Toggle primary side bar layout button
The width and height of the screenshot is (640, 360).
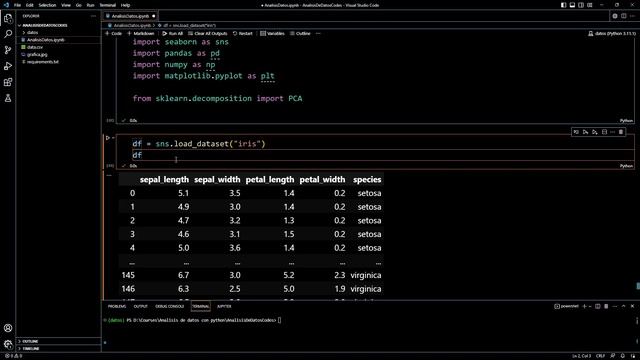coord(564,5)
